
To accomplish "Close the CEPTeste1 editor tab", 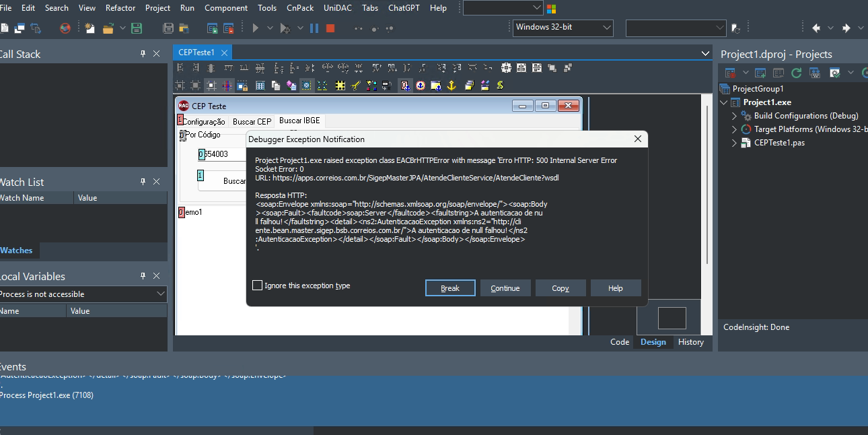I will [224, 53].
